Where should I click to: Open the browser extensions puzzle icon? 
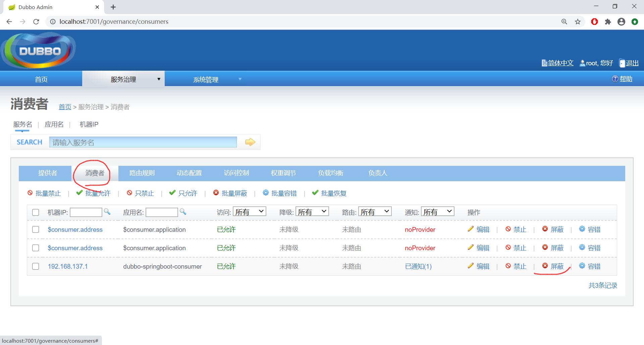pos(608,22)
